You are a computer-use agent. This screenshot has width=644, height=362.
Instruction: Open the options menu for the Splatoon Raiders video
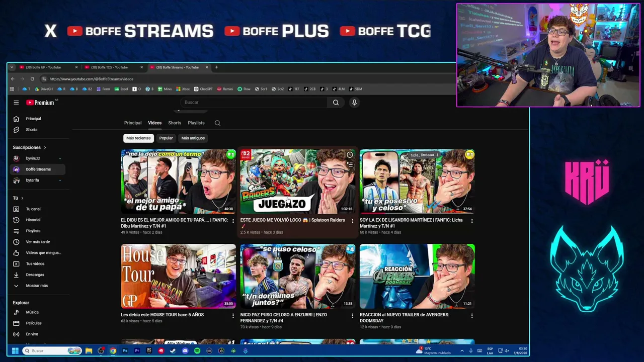[352, 221]
